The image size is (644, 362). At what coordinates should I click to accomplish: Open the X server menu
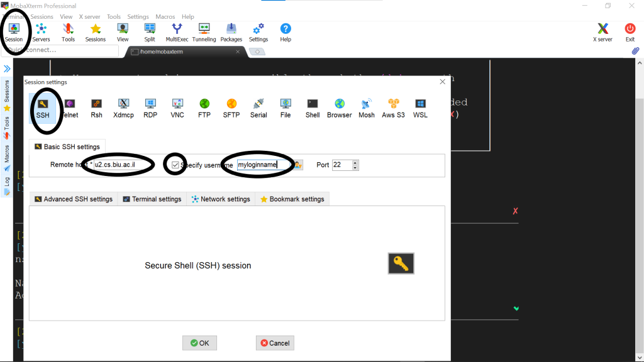point(89,17)
